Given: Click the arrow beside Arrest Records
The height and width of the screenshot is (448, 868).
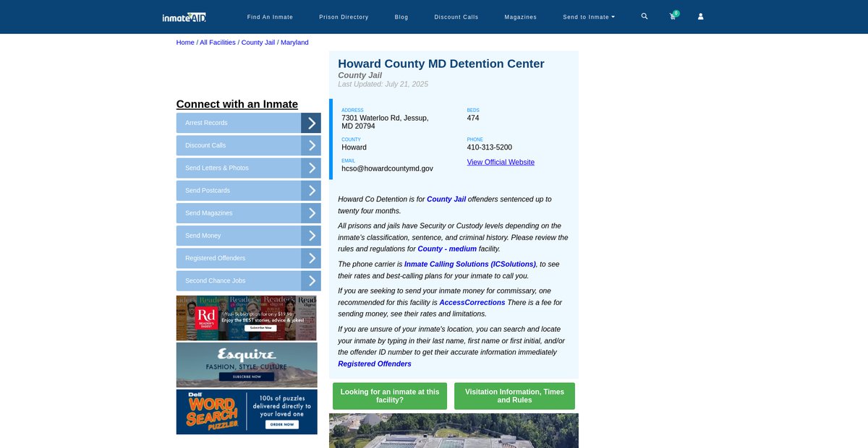Looking at the screenshot, I should coord(311,123).
